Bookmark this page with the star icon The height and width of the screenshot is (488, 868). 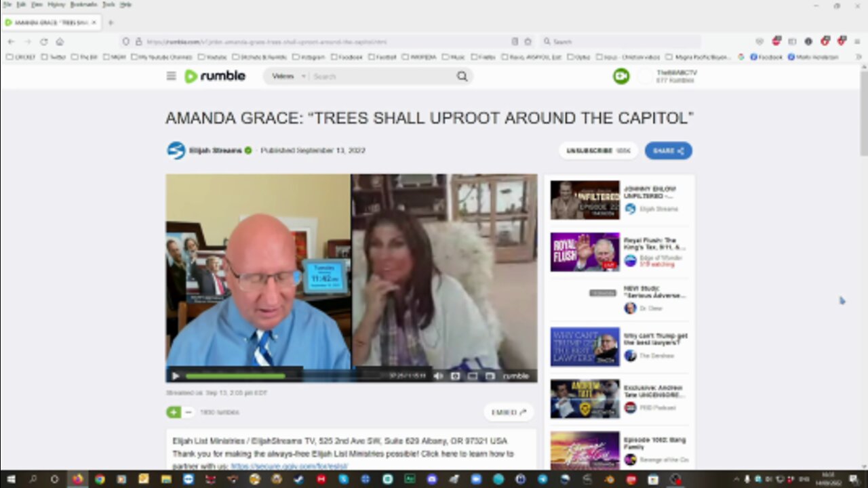[528, 41]
